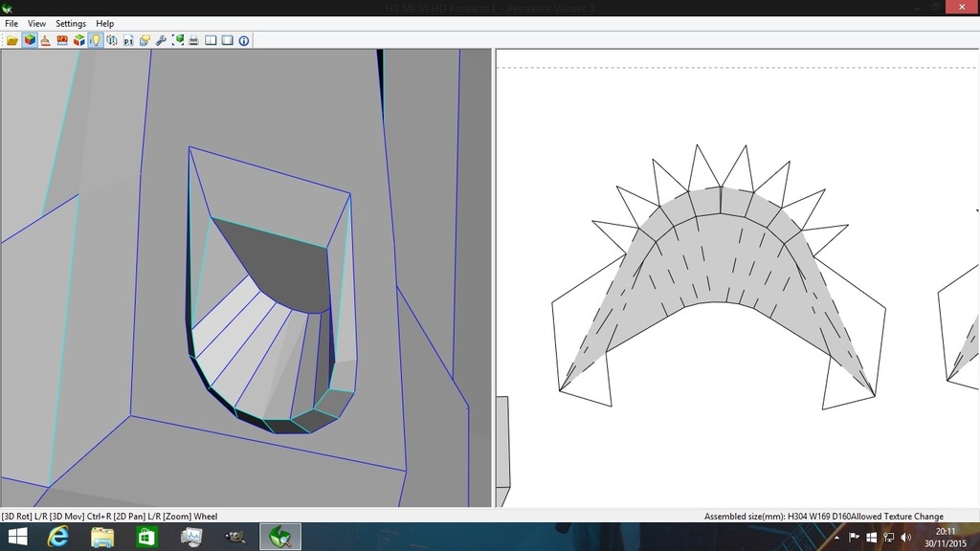Click the single-pane layout icon

[228, 40]
